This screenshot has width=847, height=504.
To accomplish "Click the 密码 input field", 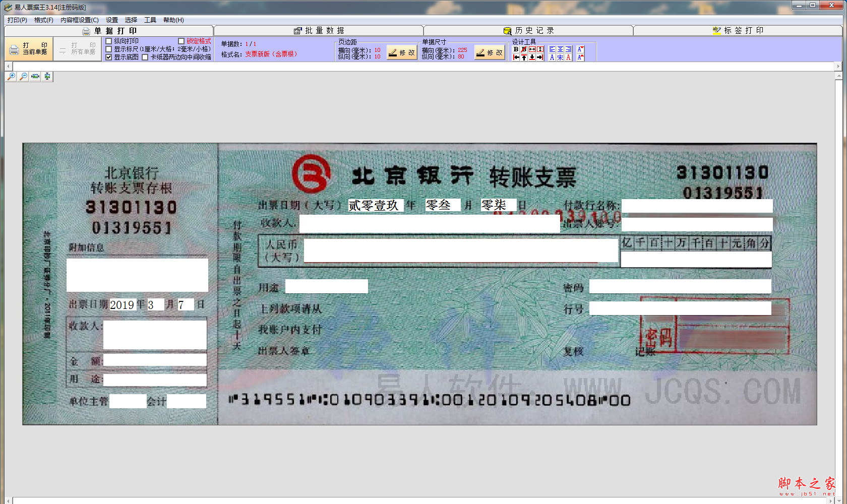I will click(x=680, y=286).
